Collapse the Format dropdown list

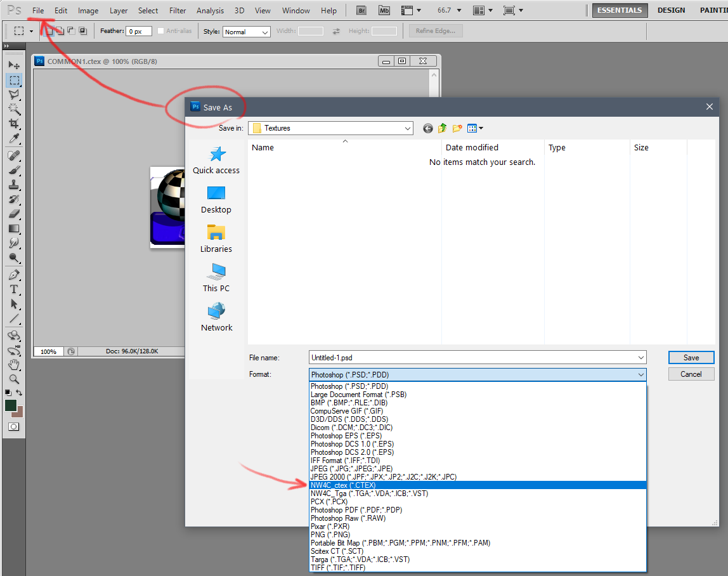(640, 375)
